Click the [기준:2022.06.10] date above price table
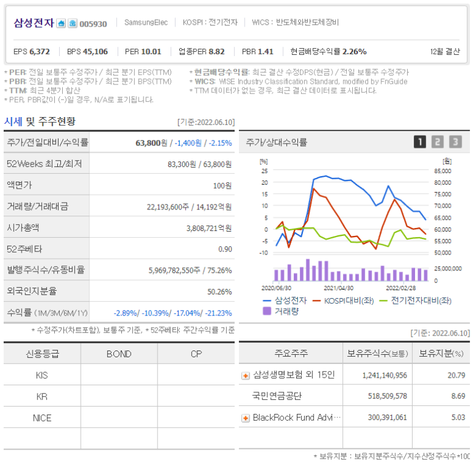The image size is (476, 470). point(206,123)
